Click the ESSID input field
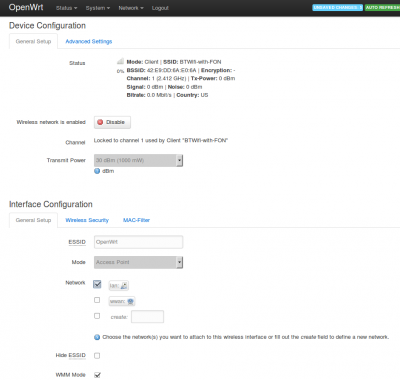Viewport: 400px width, 380px height. tap(138, 242)
